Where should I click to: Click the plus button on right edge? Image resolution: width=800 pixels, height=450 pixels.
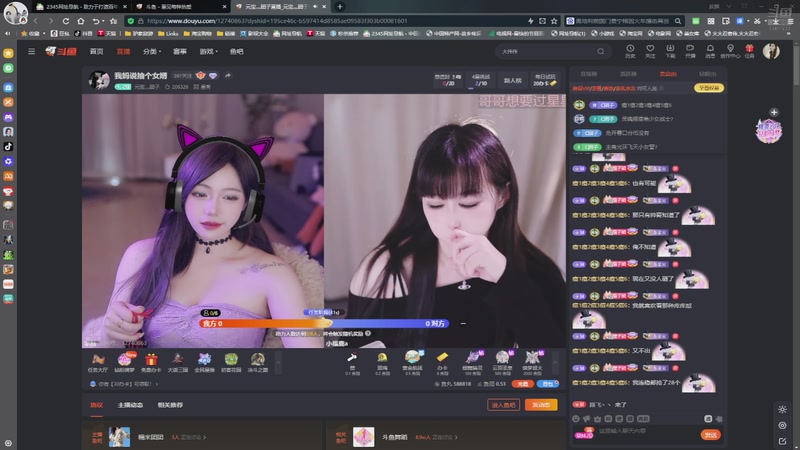point(773,112)
